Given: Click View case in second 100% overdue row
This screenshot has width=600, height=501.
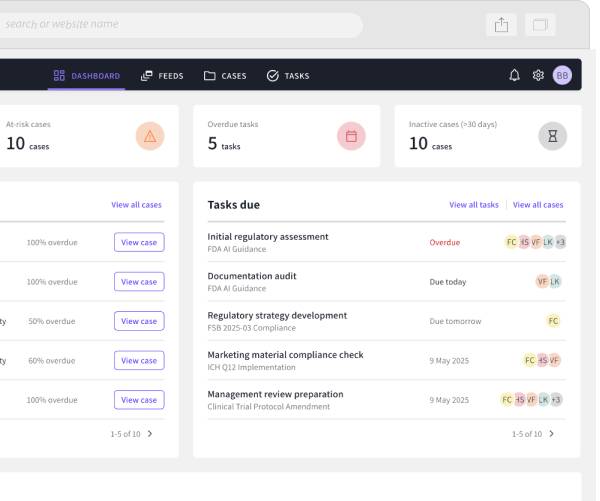Looking at the screenshot, I should pyautogui.click(x=139, y=282).
